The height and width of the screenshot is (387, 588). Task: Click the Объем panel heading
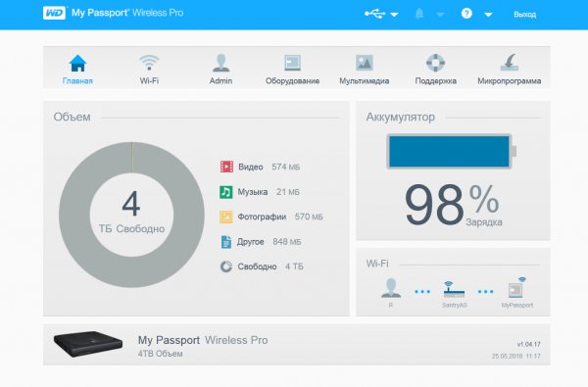[x=72, y=117]
